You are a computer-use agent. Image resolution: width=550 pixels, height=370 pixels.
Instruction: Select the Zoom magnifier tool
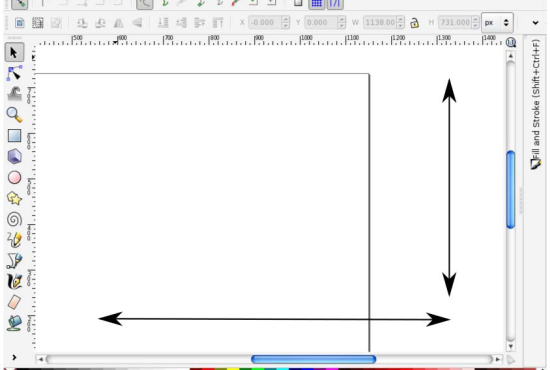coord(14,115)
